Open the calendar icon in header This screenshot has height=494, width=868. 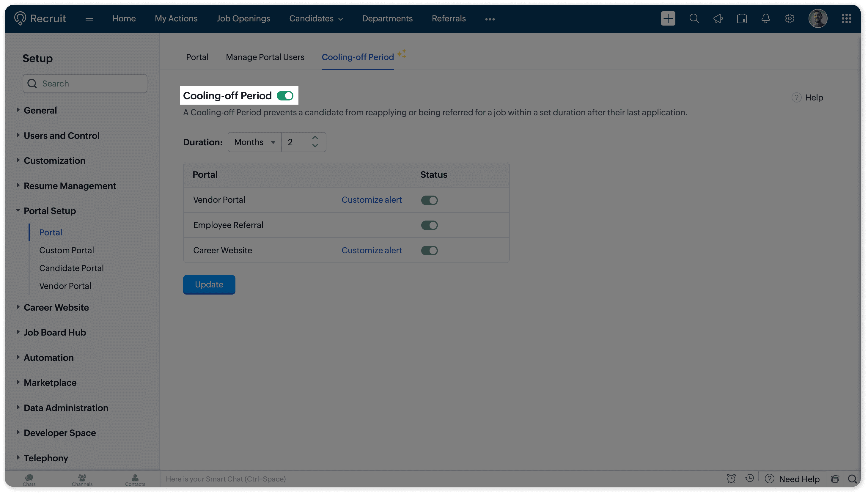742,19
